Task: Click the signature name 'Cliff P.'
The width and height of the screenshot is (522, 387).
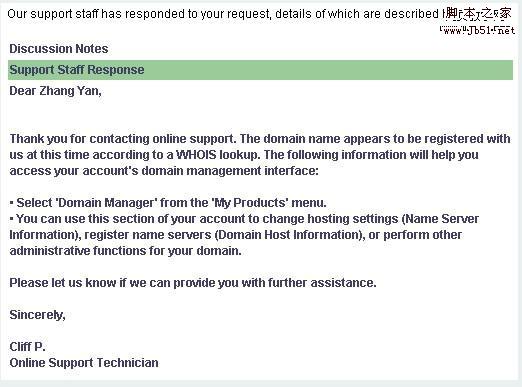Action: 27,347
